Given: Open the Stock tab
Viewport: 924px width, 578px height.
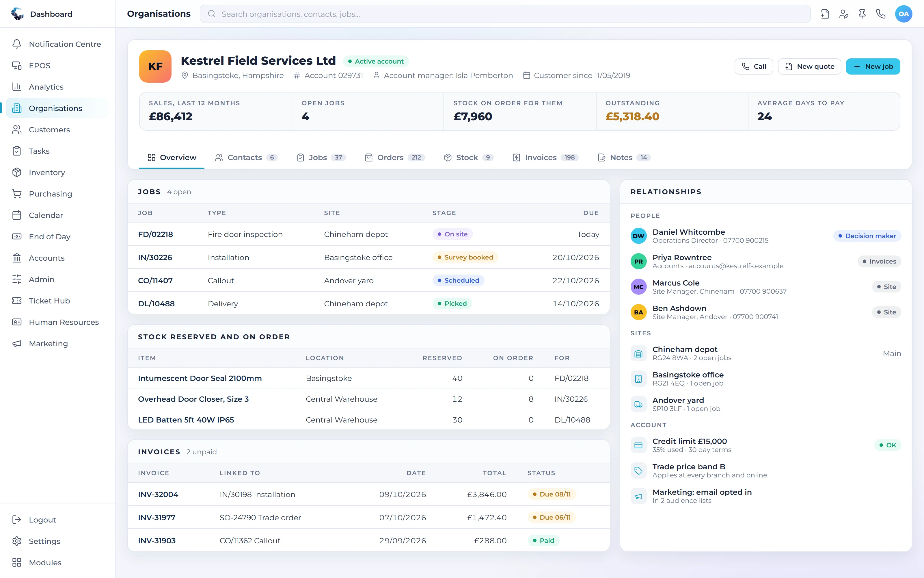Looking at the screenshot, I should pyautogui.click(x=469, y=158).
